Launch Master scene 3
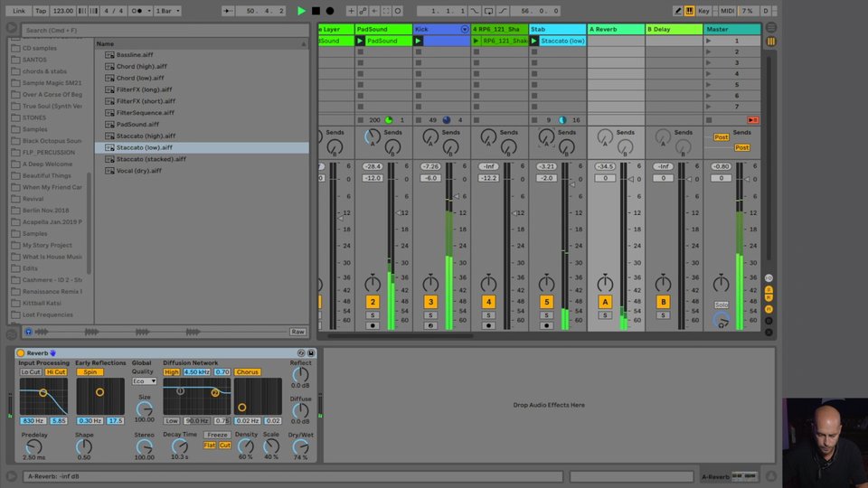868x488 pixels. click(708, 62)
